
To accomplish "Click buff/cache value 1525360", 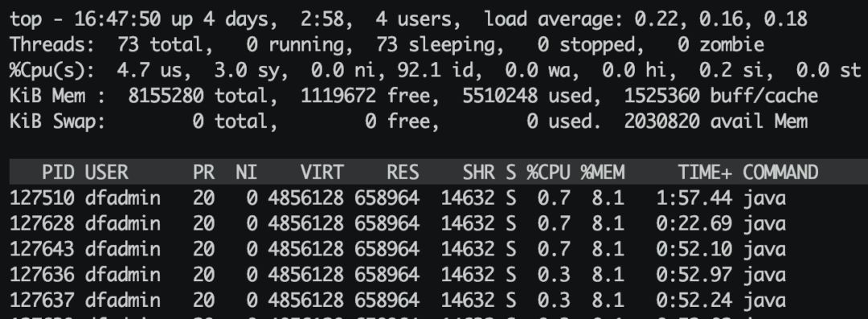I will tap(662, 96).
